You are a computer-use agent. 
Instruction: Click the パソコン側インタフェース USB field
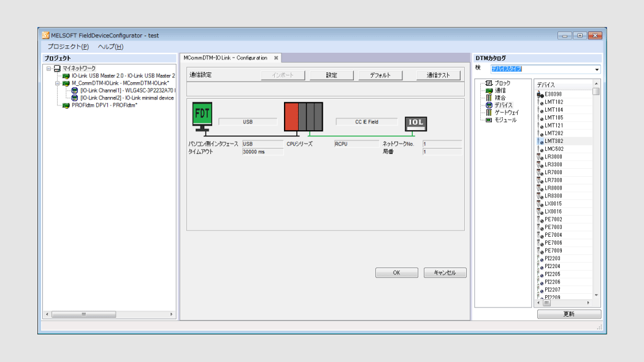point(263,144)
